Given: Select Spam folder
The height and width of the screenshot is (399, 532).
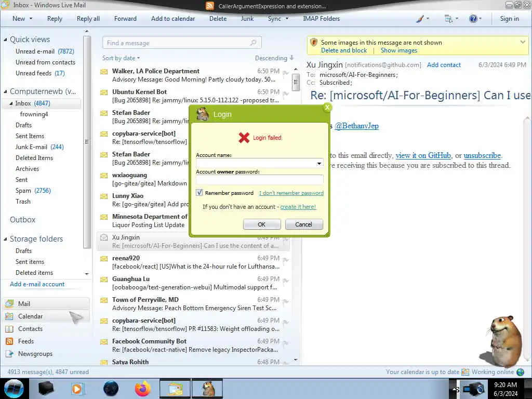Looking at the screenshot, I should 33,191.
